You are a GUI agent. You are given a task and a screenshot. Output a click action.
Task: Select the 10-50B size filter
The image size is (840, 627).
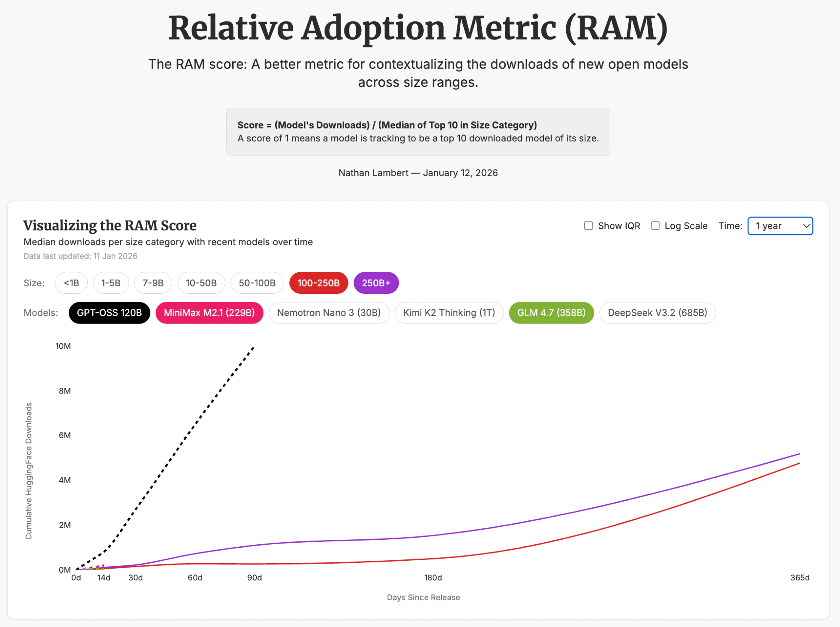point(201,283)
